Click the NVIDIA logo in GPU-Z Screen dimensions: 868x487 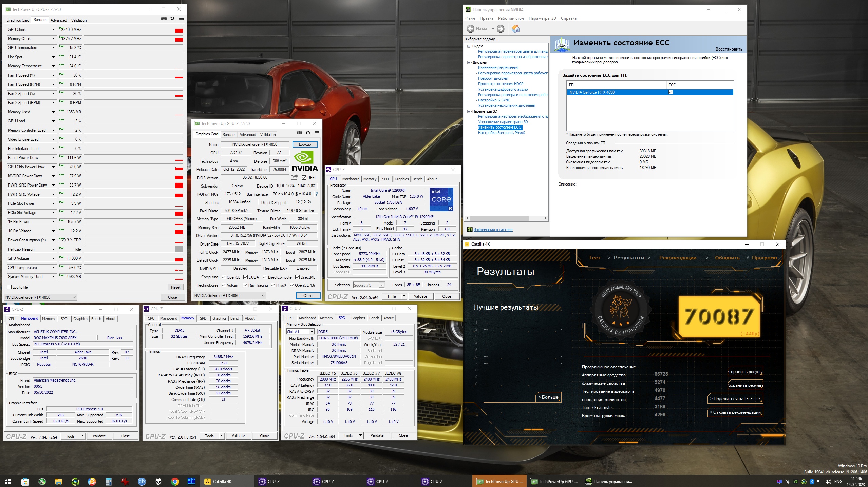[x=305, y=161]
